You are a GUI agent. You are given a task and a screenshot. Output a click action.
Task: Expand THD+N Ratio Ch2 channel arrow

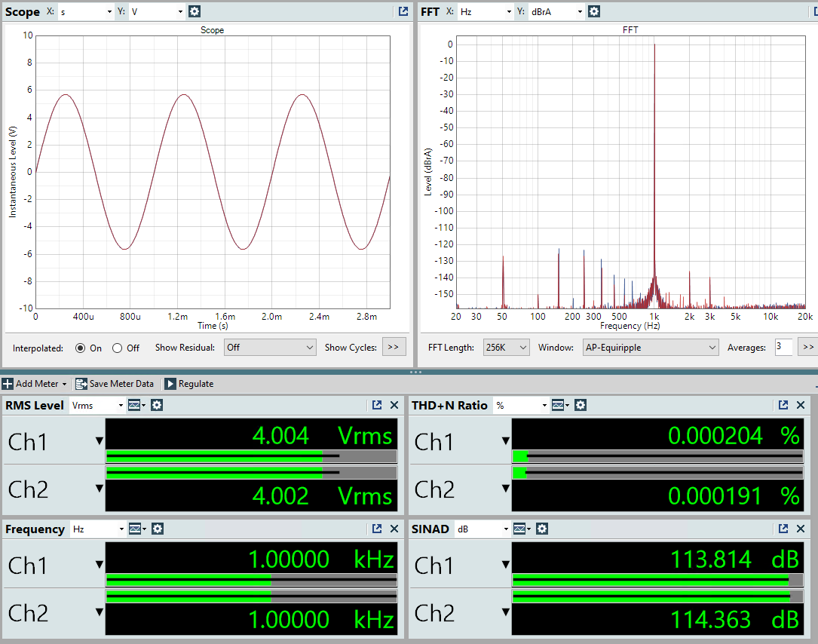(506, 489)
